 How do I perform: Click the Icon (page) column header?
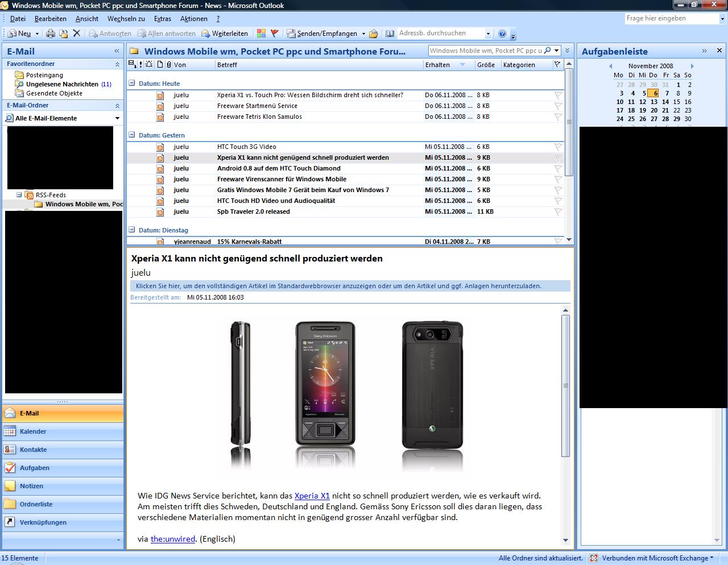coord(160,65)
